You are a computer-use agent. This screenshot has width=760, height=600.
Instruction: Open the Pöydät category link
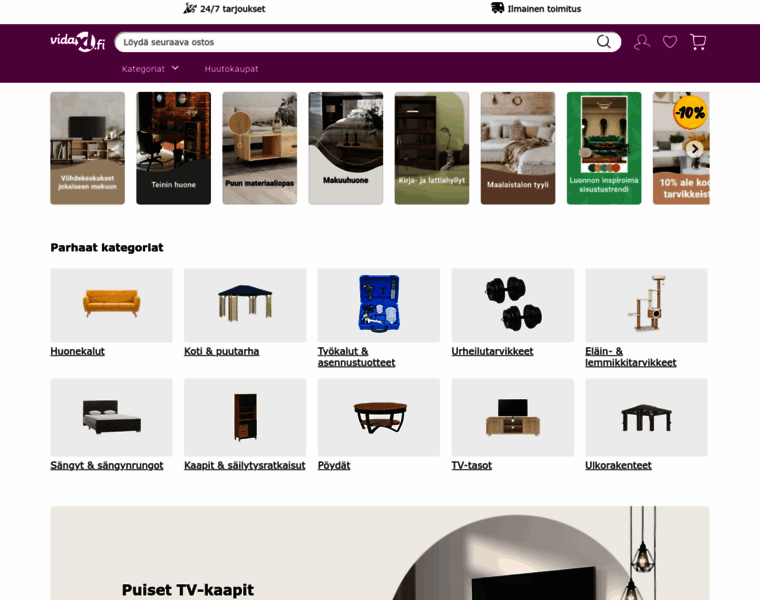(334, 465)
